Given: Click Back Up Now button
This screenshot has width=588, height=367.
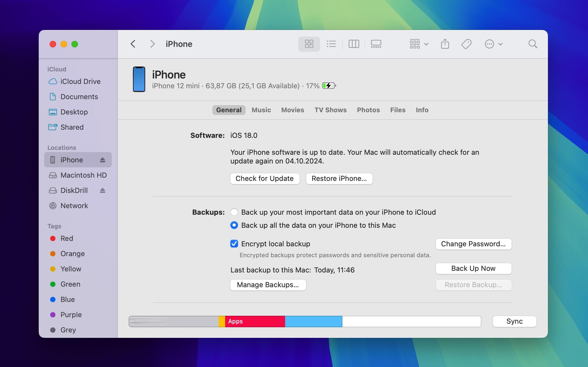Looking at the screenshot, I should [474, 269].
